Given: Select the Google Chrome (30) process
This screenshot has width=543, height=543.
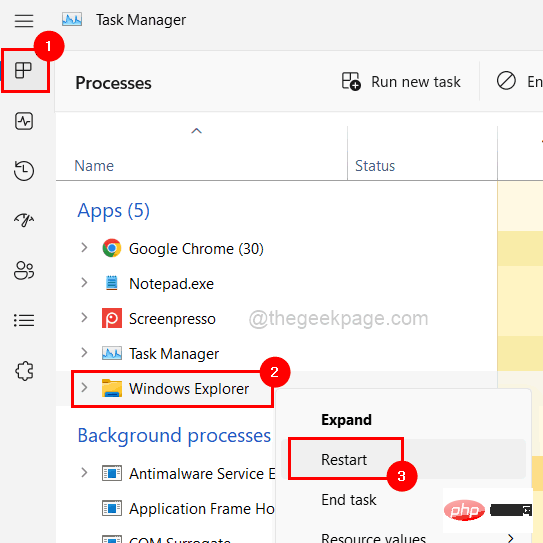Looking at the screenshot, I should (x=196, y=249).
